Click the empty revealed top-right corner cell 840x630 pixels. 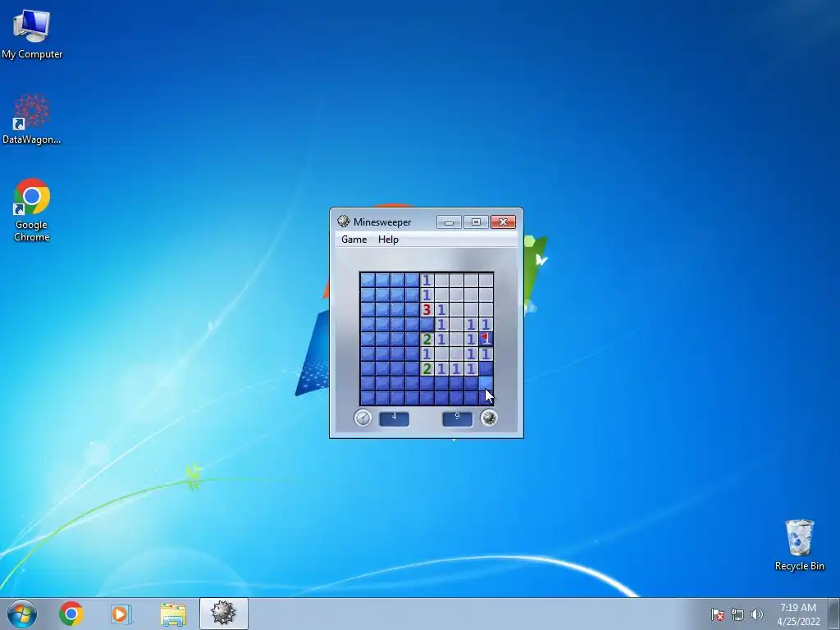486,281
